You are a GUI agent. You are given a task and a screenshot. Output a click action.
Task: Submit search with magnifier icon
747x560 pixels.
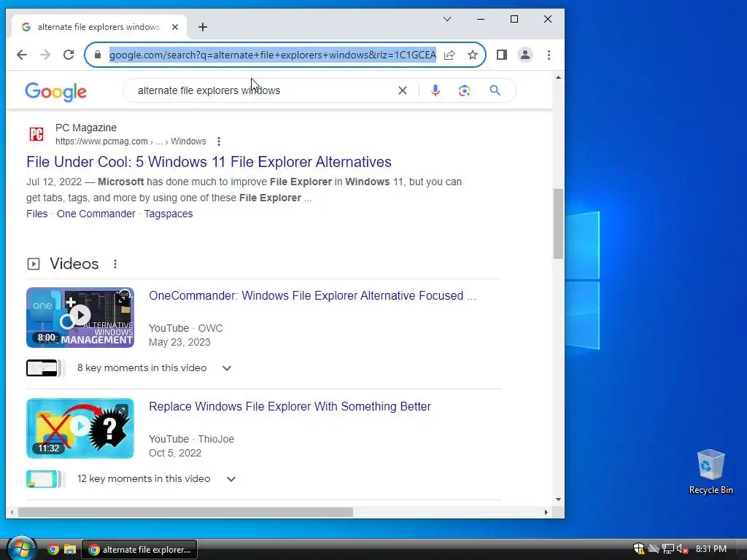click(x=495, y=90)
